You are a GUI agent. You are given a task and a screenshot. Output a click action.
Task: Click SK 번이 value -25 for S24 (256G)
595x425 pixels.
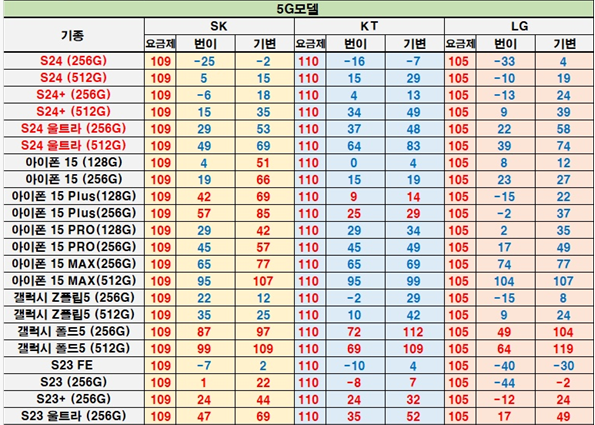tap(205, 61)
